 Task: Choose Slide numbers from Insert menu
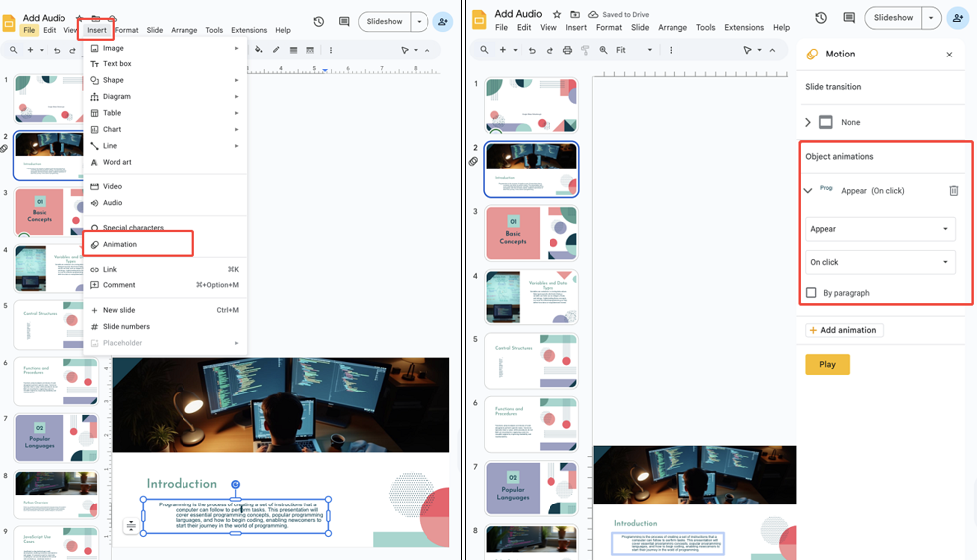[x=165, y=326]
